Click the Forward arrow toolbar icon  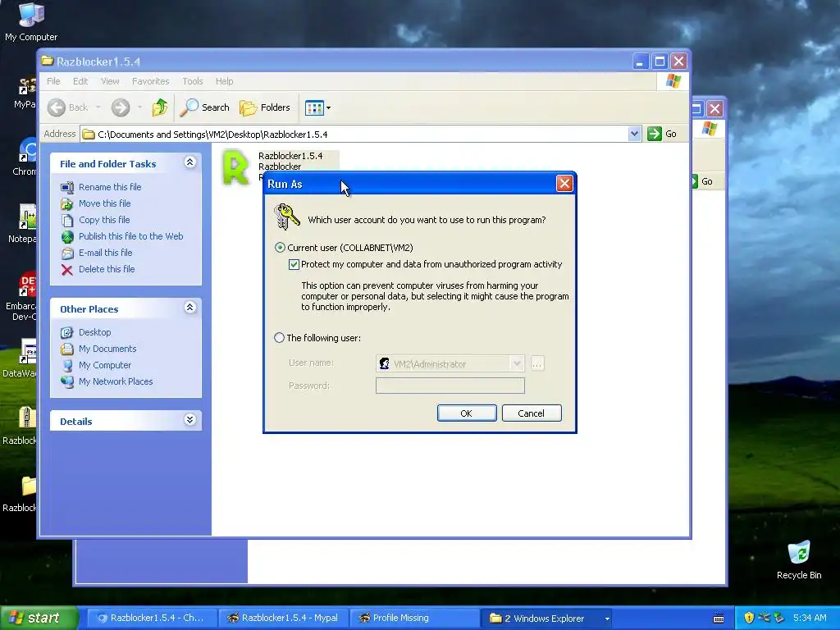pyautogui.click(x=121, y=107)
